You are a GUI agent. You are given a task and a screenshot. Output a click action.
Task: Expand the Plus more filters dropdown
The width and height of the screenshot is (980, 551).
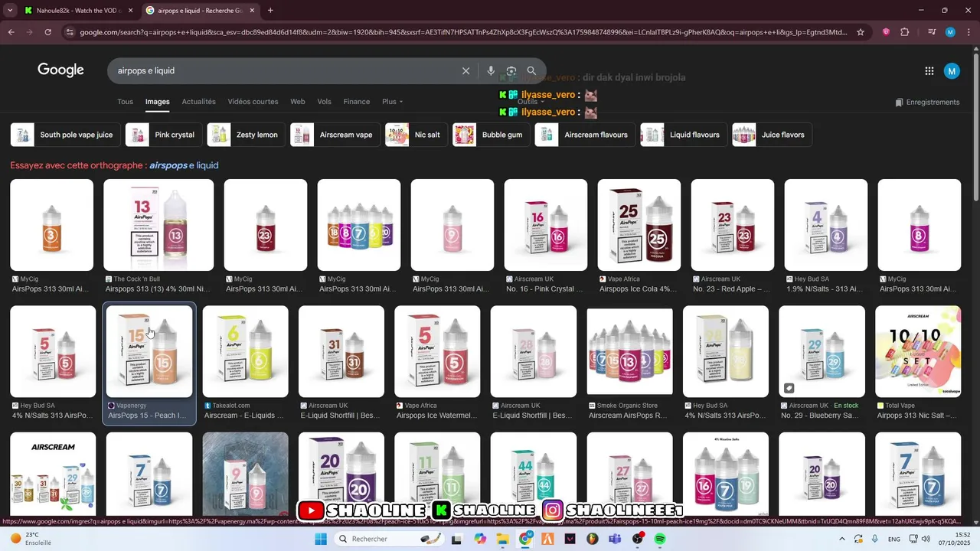(392, 102)
